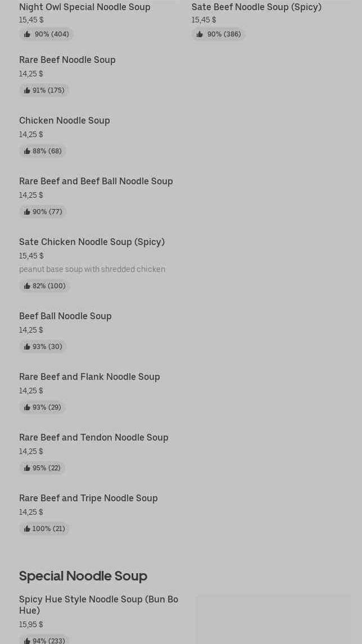Screen dimensions: 362x644
Task: Select Rare Beef and Tendon Noodle Soup
Action: pos(93,437)
